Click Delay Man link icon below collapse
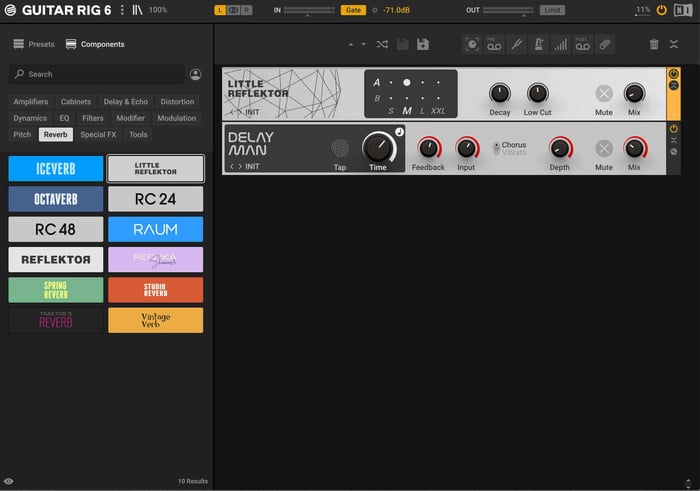Viewport: 700px width, 491px height. [x=674, y=152]
